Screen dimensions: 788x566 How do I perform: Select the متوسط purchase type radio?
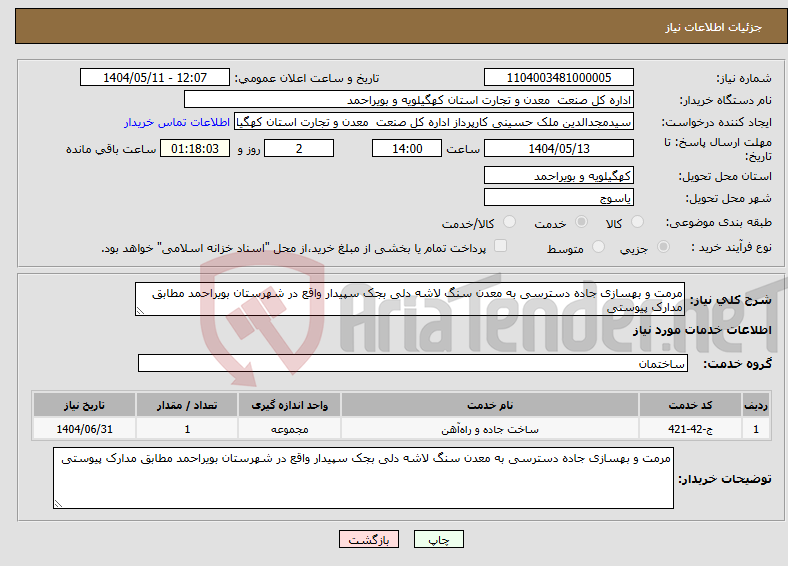coord(598,246)
